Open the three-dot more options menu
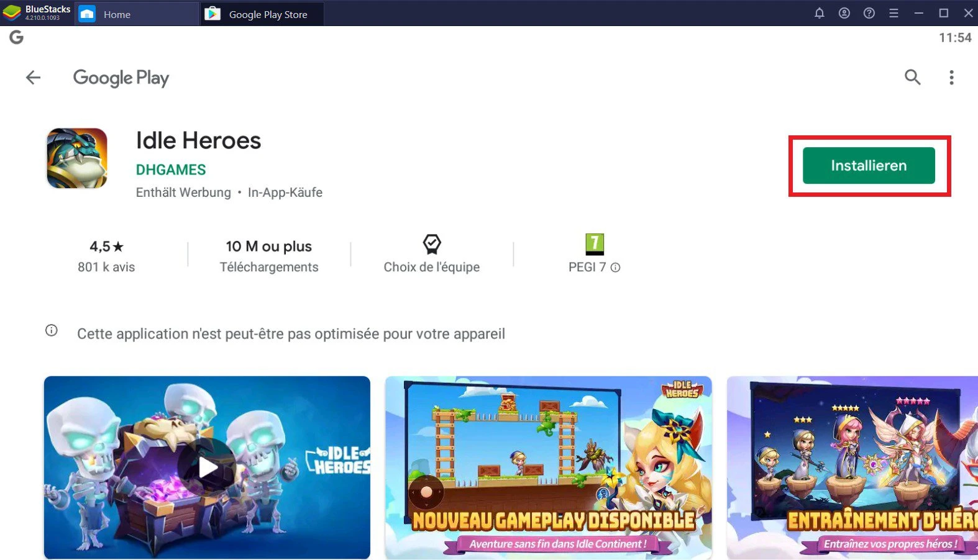 (x=951, y=78)
